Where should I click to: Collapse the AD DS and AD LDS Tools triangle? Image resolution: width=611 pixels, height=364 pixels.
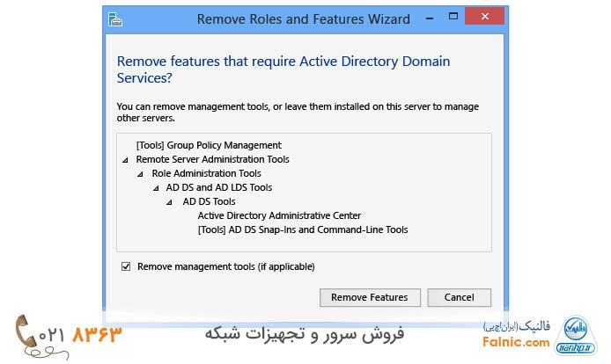[156, 188]
